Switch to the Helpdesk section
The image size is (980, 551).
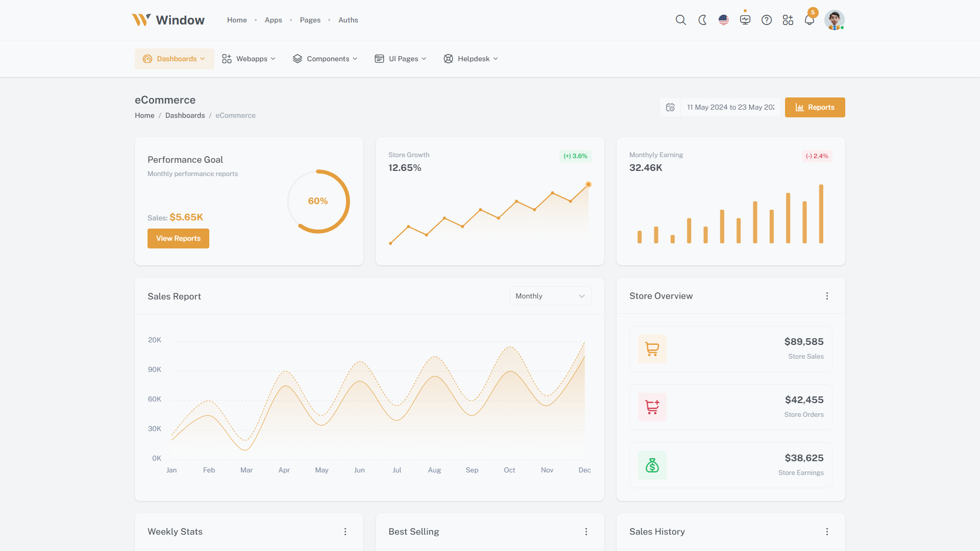470,59
